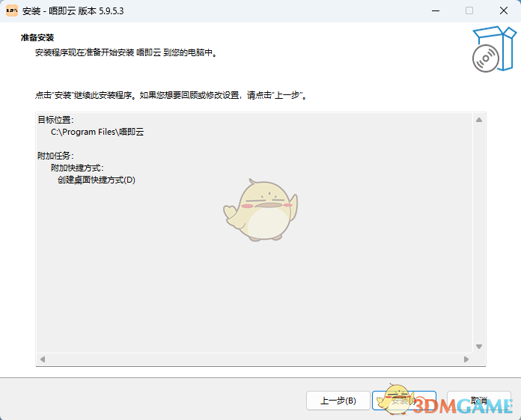Click the scroll right arrow in summary box
Viewport: 521px width, 420px height.
pyautogui.click(x=466, y=359)
